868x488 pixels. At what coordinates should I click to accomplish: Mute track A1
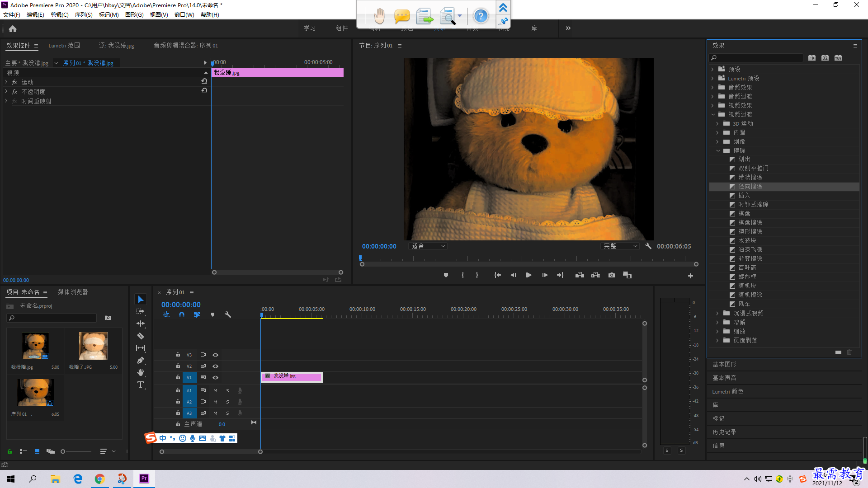[x=215, y=390]
